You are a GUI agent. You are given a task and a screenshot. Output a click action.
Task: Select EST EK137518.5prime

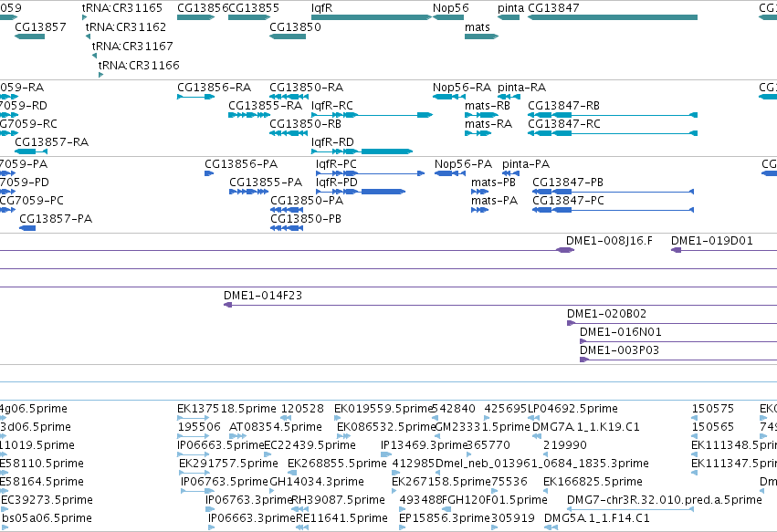click(x=194, y=418)
